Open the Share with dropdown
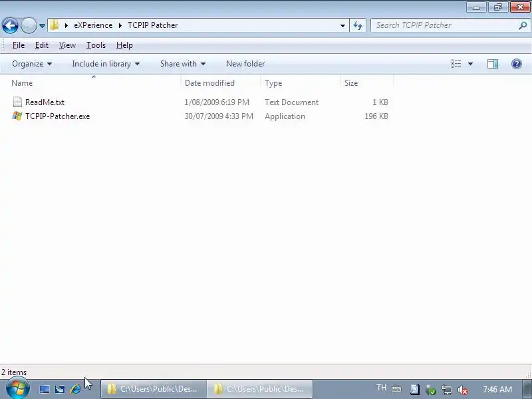This screenshot has height=399, width=532. [x=183, y=64]
